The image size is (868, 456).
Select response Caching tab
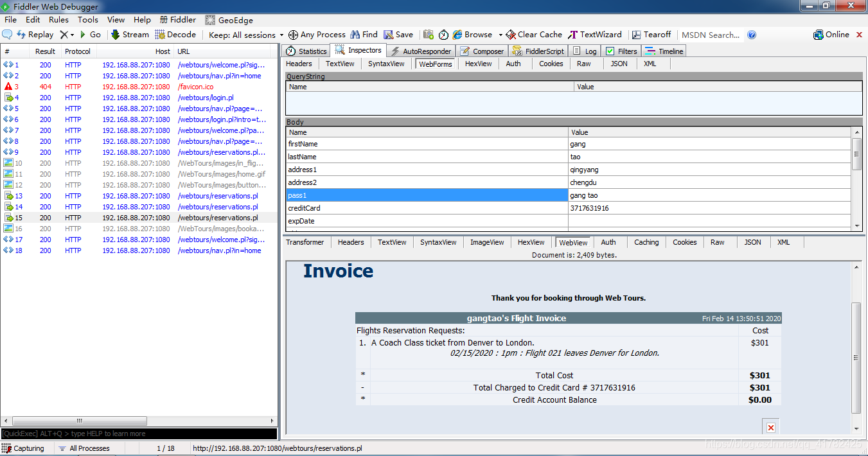tap(646, 242)
